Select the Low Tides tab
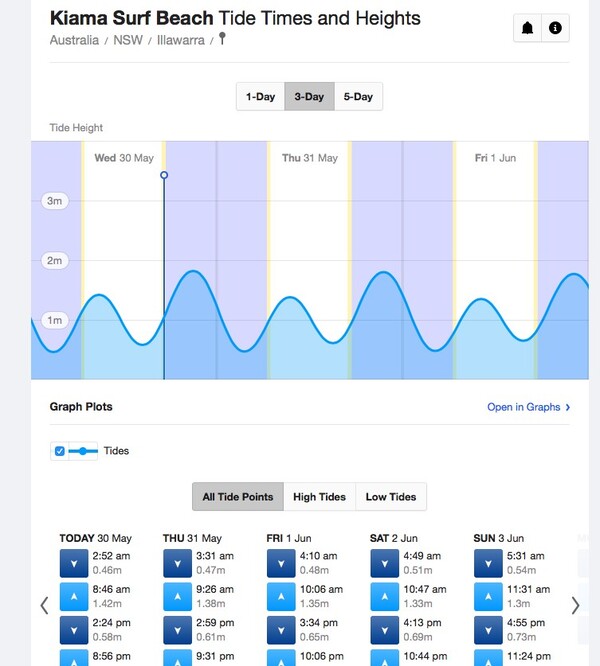600x666 pixels. (391, 497)
